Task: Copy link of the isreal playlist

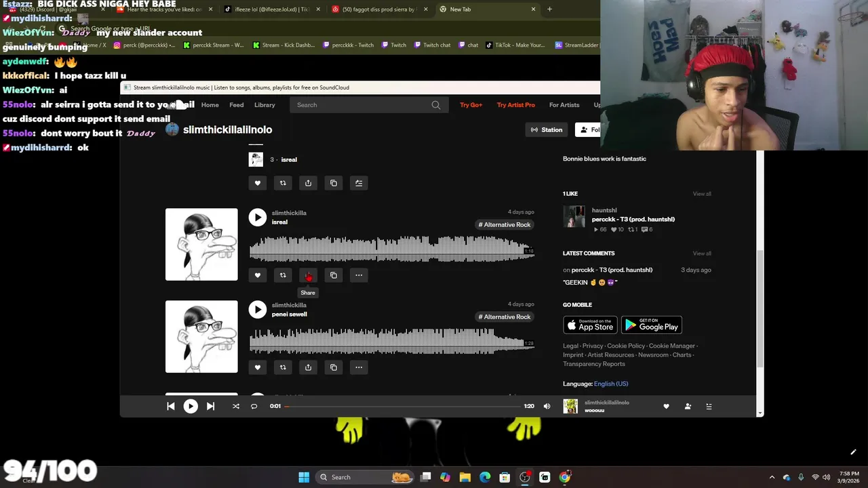Action: coord(334,183)
